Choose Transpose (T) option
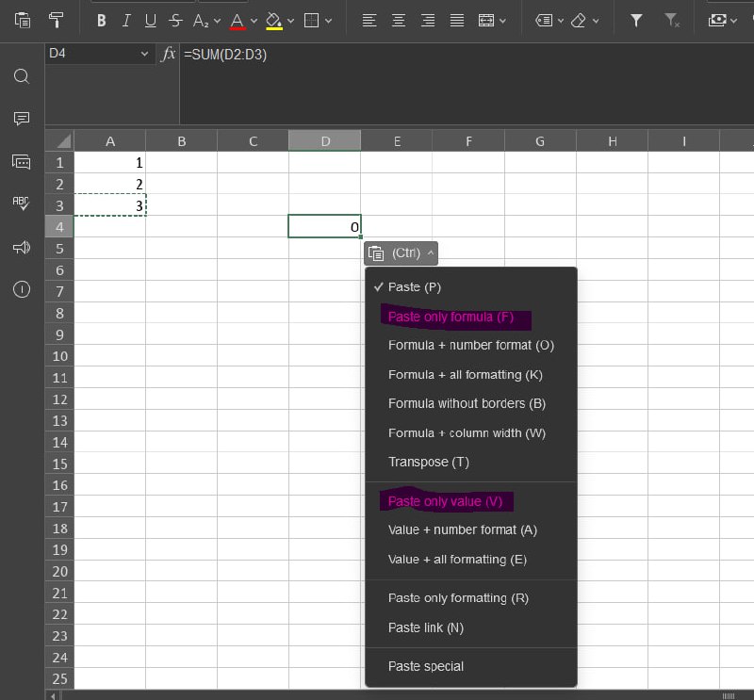The width and height of the screenshot is (754, 700). click(x=470, y=462)
